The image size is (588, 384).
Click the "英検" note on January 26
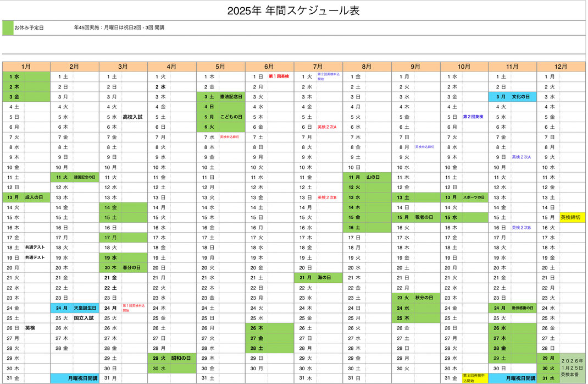point(30,328)
